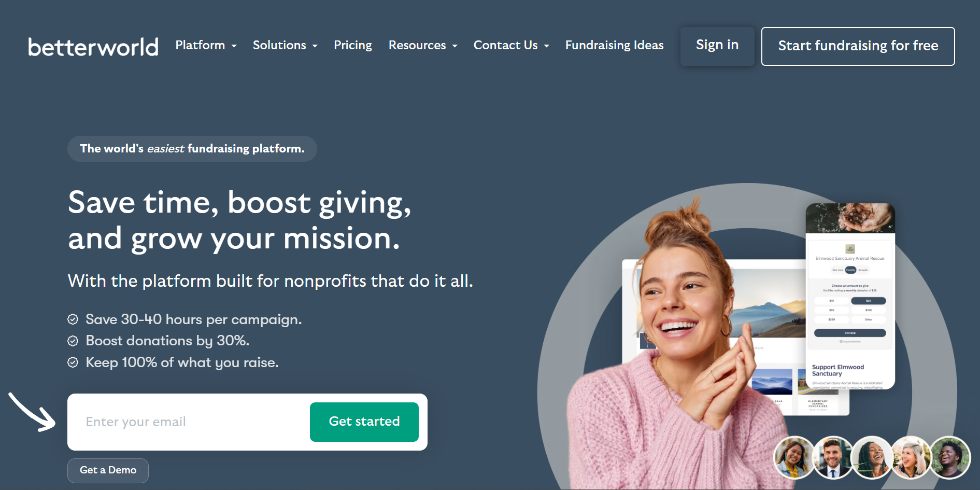980x490 pixels.
Task: Select the first circular avatar photo
Action: (794, 457)
